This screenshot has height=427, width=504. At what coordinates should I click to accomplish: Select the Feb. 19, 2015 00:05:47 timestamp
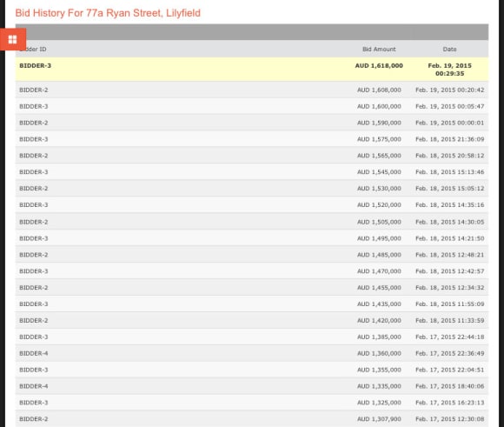(x=449, y=106)
